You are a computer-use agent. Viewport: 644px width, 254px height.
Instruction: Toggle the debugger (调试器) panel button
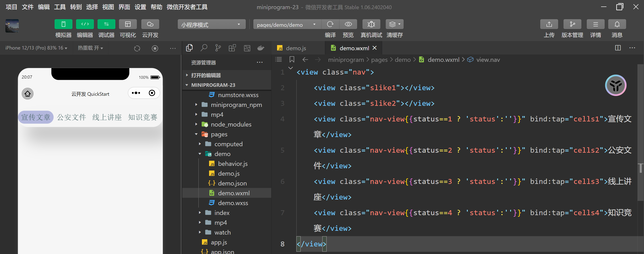[x=106, y=24]
